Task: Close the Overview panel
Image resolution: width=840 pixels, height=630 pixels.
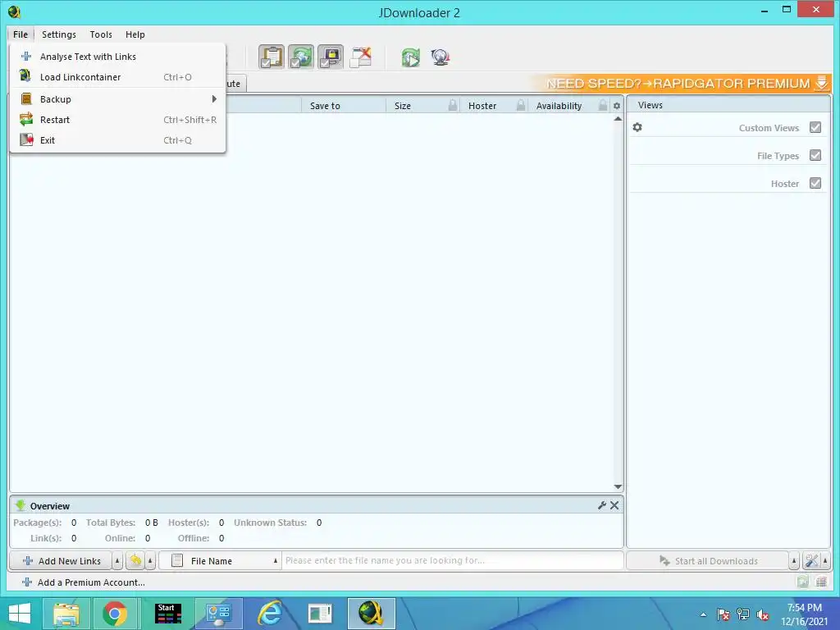Action: pos(614,505)
